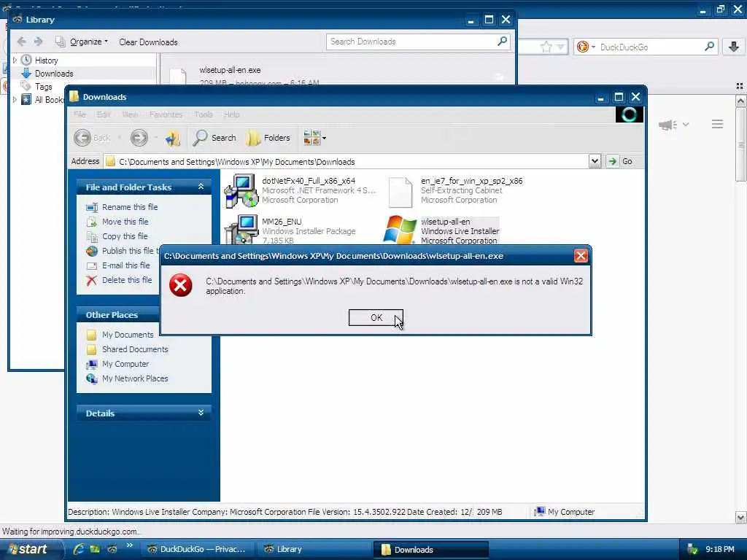The height and width of the screenshot is (560, 747).
Task: Select Downloads in the Library sidebar
Action: click(54, 74)
